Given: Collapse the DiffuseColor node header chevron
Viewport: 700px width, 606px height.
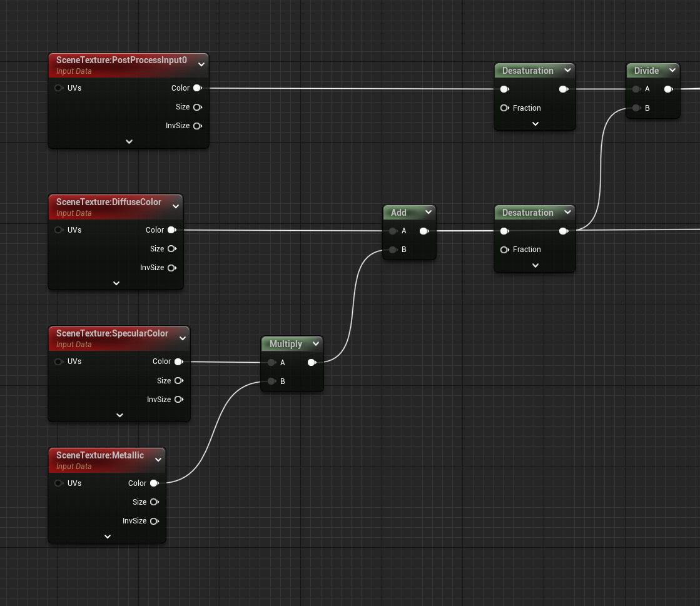Looking at the screenshot, I should (176, 206).
